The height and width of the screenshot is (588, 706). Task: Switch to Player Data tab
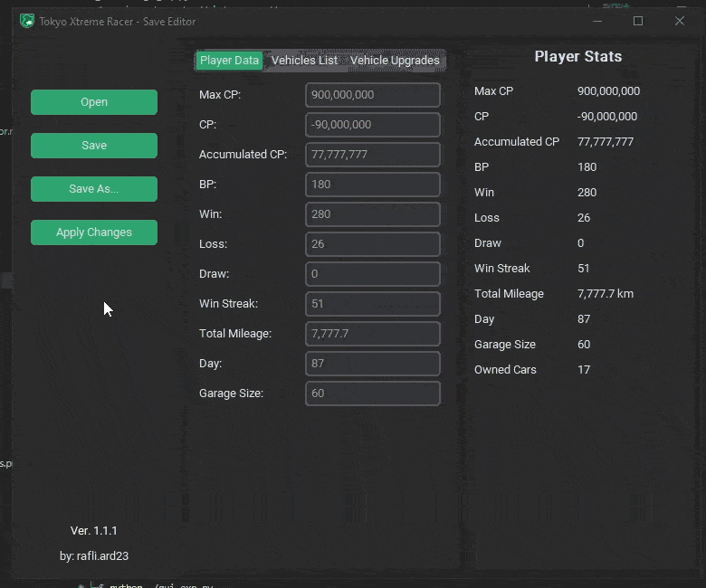point(229,61)
